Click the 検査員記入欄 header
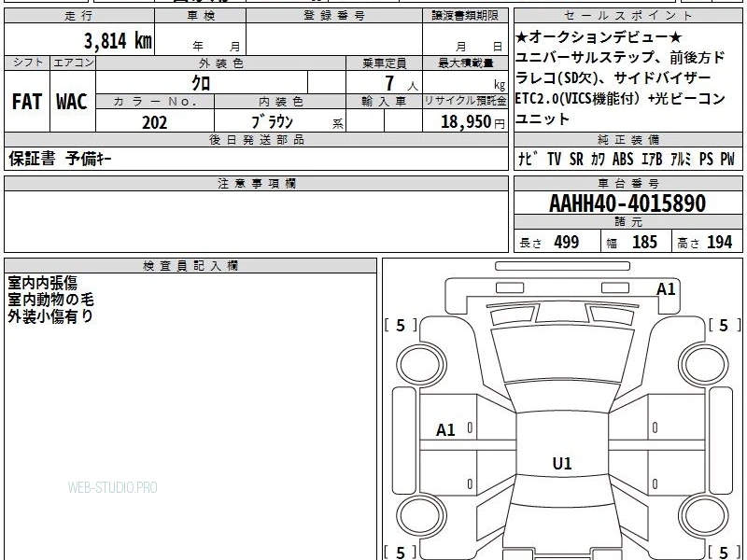This screenshot has width=747, height=560. tap(190, 266)
